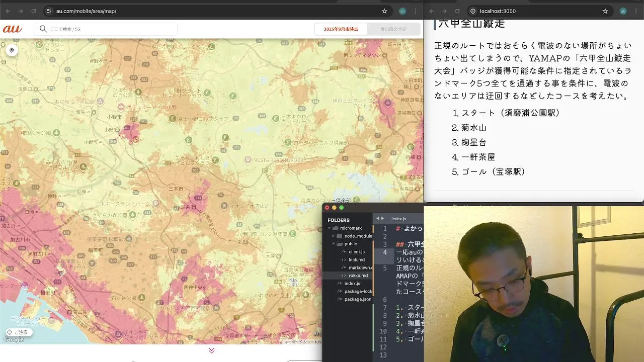The height and width of the screenshot is (362, 644).
Task: Open profile avatar in localhost:3000 window
Action: (x=623, y=11)
